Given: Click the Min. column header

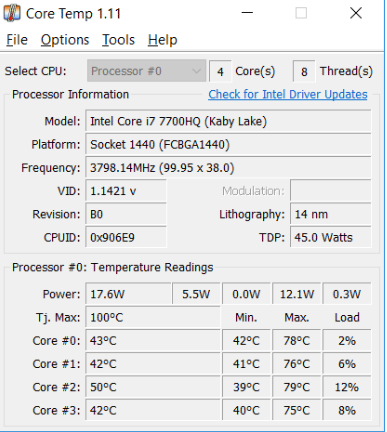Looking at the screenshot, I should (x=246, y=317).
